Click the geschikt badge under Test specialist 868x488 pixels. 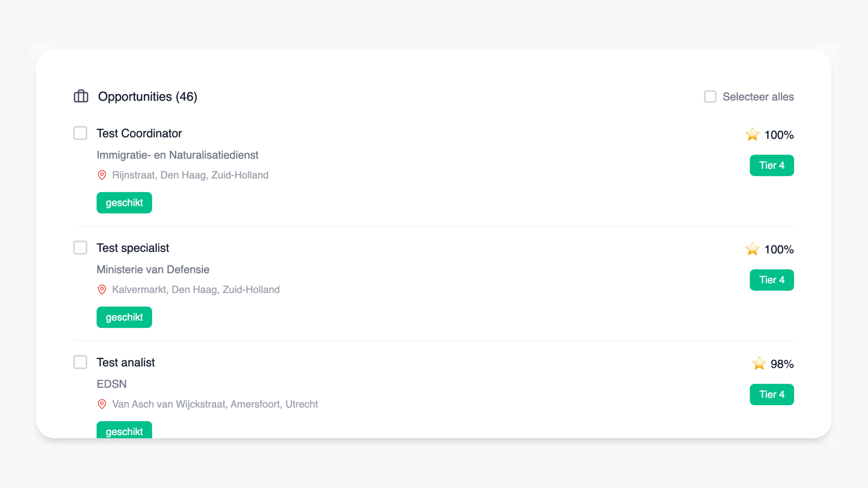[x=124, y=317]
